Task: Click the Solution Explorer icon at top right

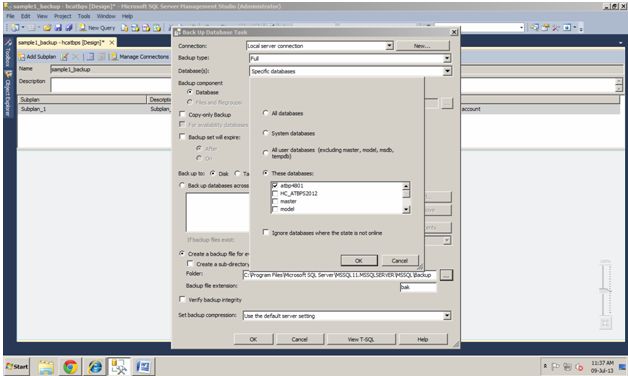Action: coord(534,27)
